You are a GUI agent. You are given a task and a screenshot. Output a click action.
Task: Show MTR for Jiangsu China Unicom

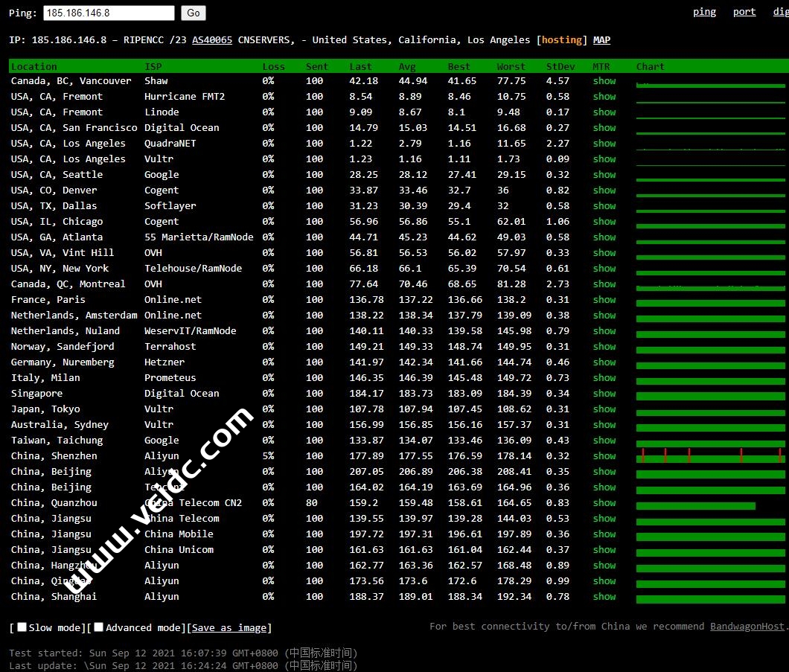604,549
